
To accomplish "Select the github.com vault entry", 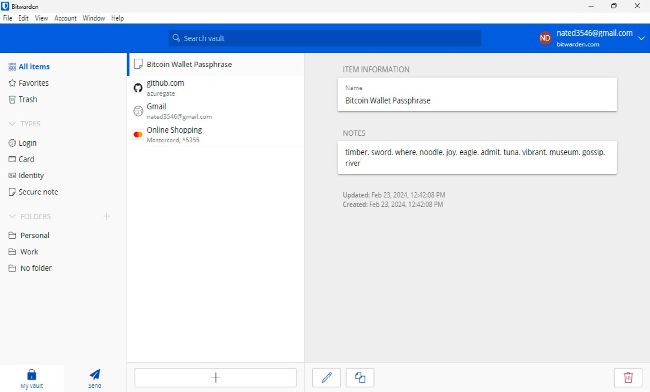I will (x=216, y=88).
